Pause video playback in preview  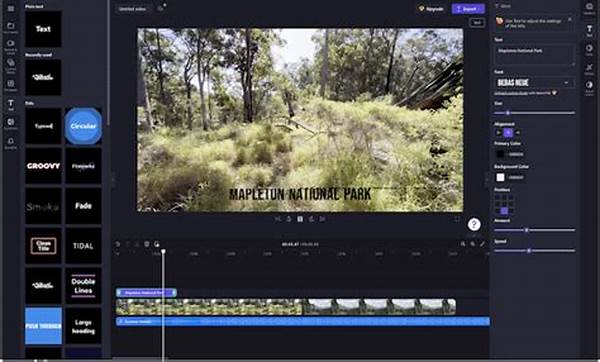pyautogui.click(x=300, y=219)
